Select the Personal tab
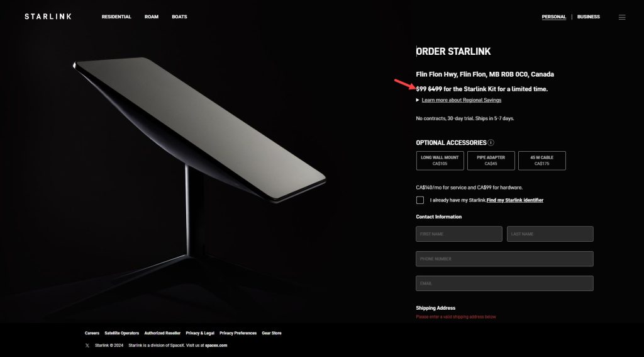644x357 pixels. coord(553,17)
